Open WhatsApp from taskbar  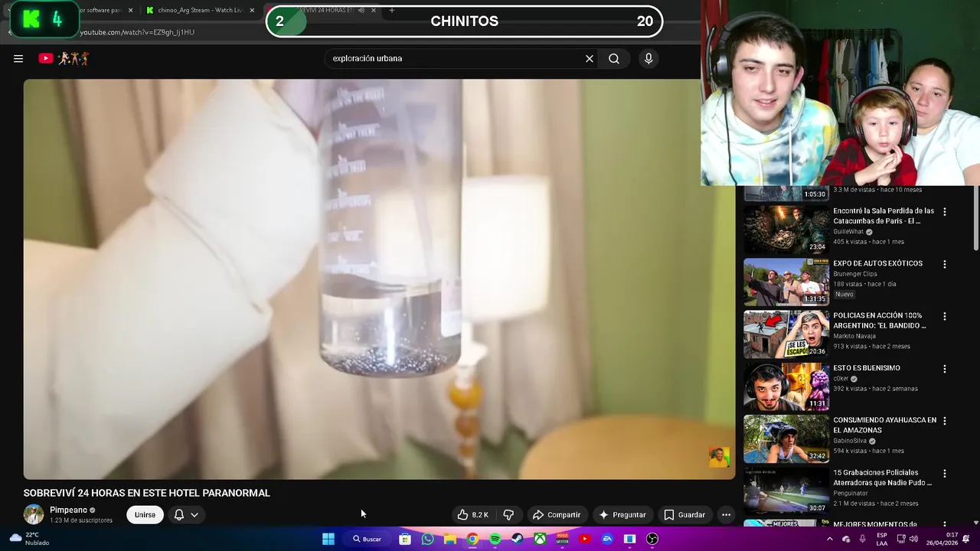[x=427, y=539]
